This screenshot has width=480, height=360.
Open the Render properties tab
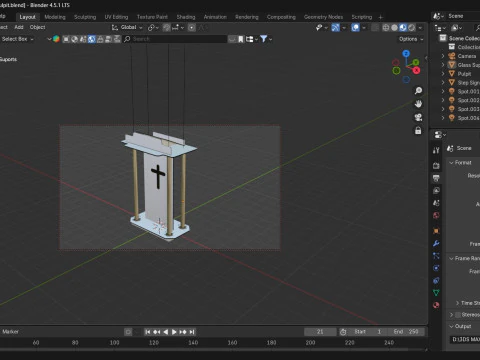[x=436, y=166]
